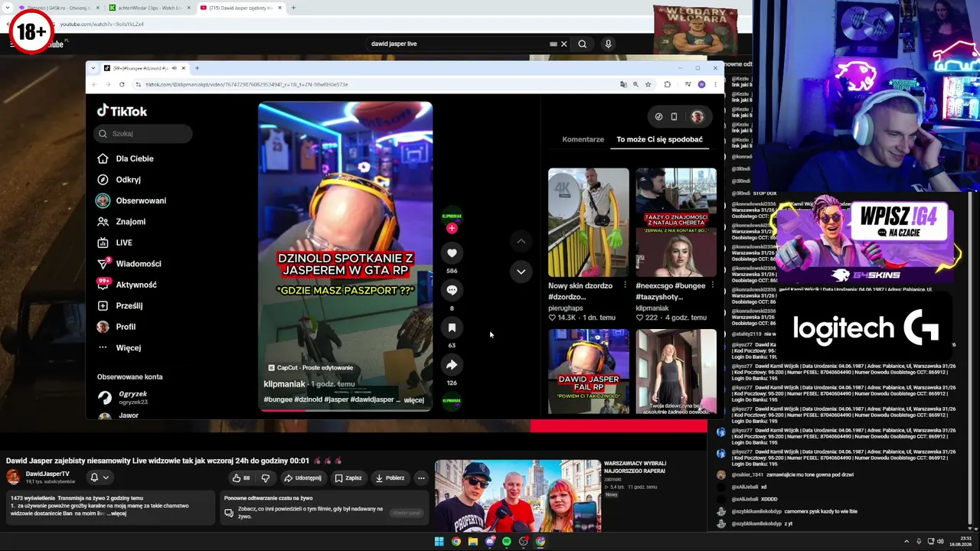Screen dimensions: 980x551
Task: Open Spotify from taskbar
Action: (x=506, y=542)
